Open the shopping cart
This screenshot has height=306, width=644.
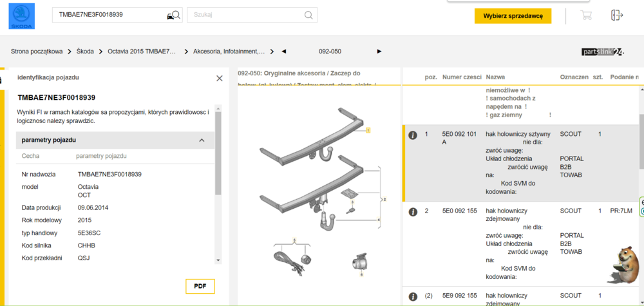(586, 15)
